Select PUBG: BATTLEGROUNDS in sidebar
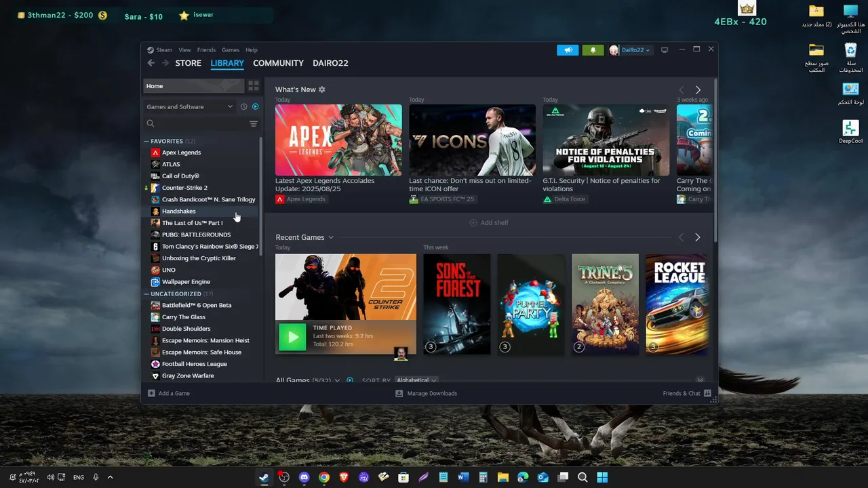Image resolution: width=868 pixels, height=488 pixels. [x=196, y=235]
